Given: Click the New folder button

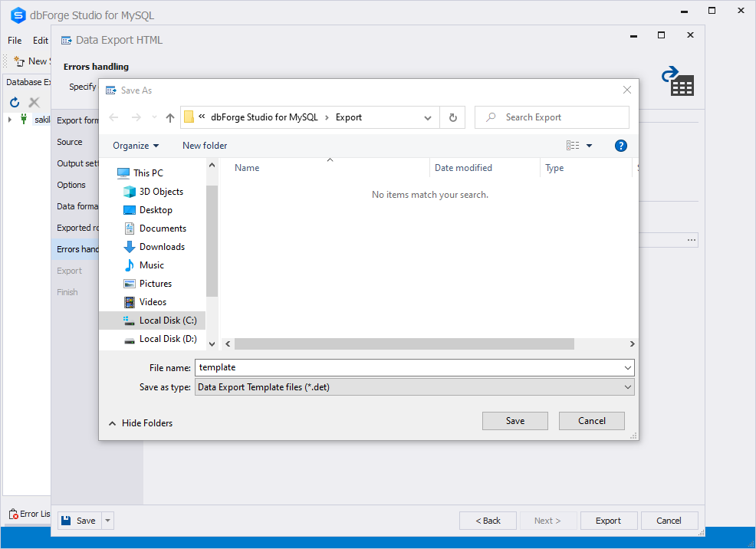Looking at the screenshot, I should pos(205,146).
